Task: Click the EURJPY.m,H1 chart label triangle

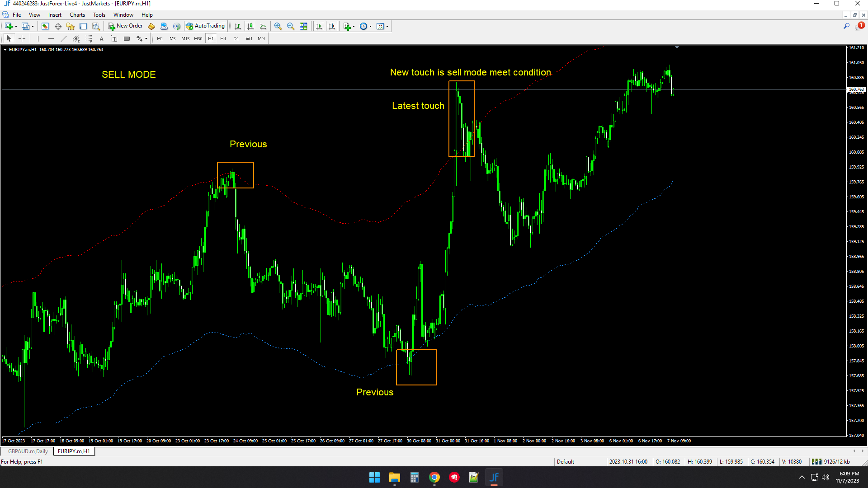Action: pos(5,50)
